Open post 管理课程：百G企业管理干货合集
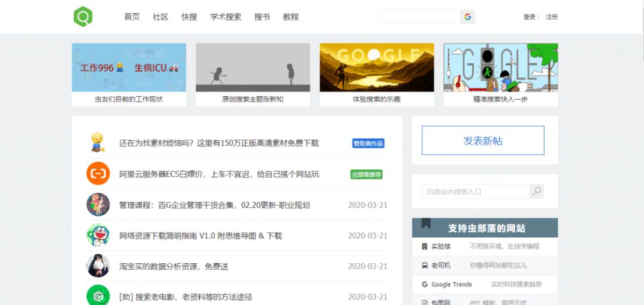The width and height of the screenshot is (644, 305). tap(215, 205)
